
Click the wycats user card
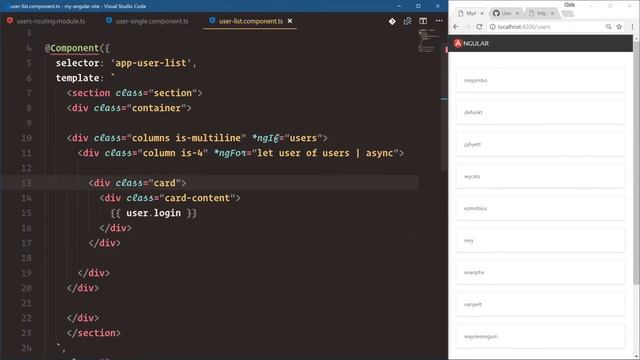click(x=540, y=176)
